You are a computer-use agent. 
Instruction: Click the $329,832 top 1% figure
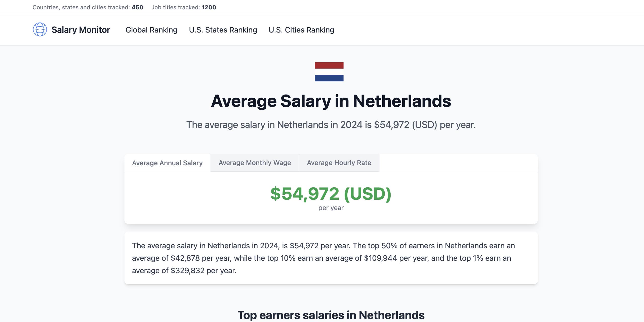187,271
